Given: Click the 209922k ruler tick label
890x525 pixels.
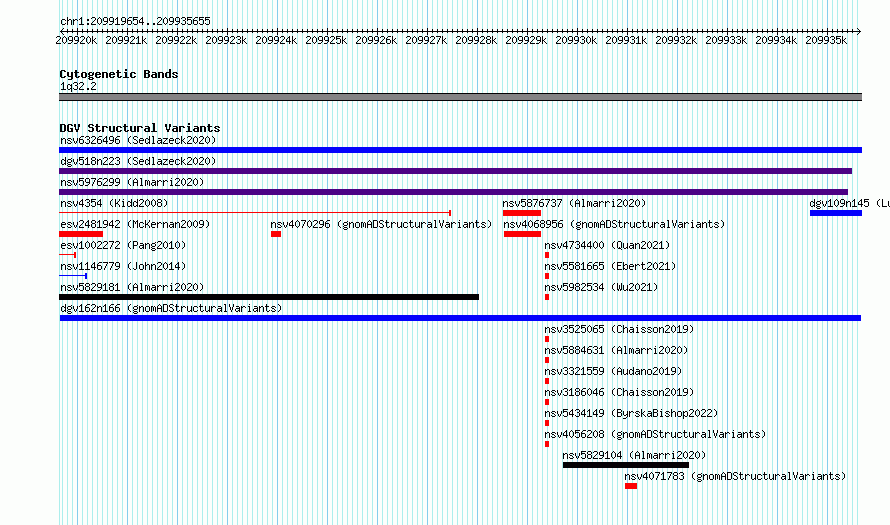Looking at the screenshot, I should (176, 40).
